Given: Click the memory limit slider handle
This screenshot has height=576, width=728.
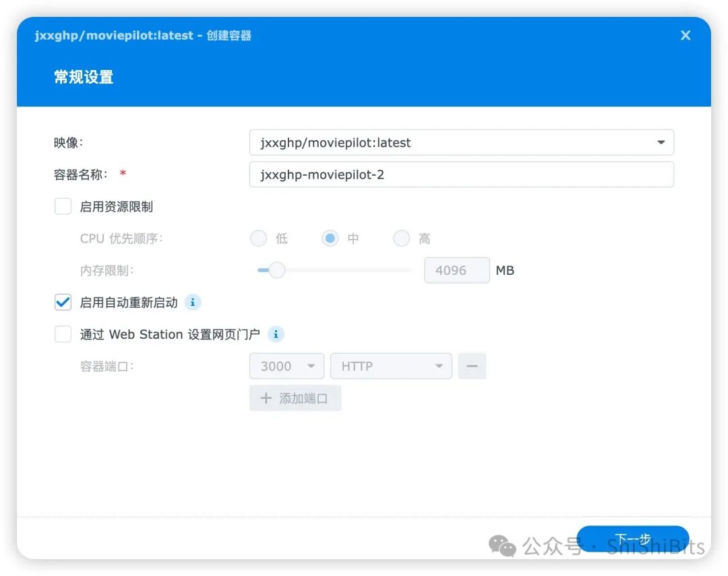Looking at the screenshot, I should click(x=277, y=270).
